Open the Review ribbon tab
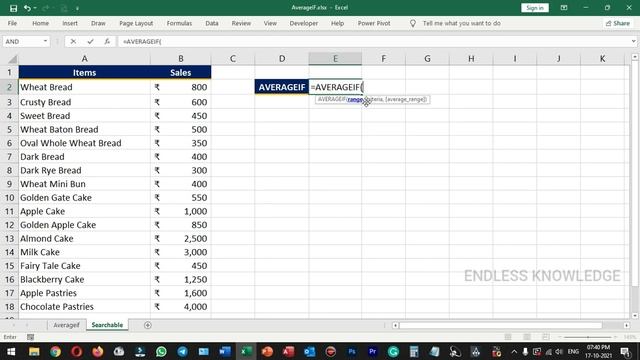640x360 pixels. click(x=241, y=23)
